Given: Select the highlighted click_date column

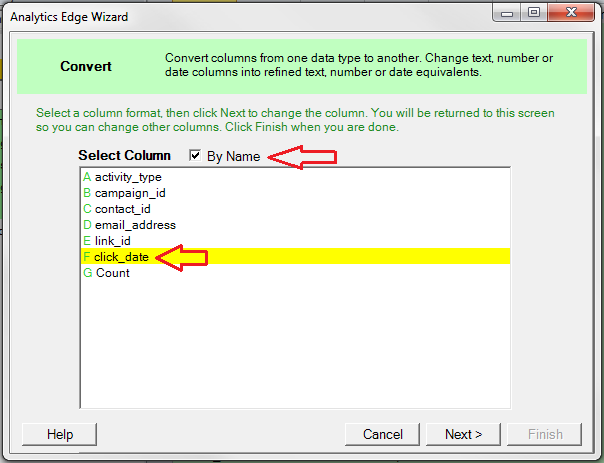Looking at the screenshot, I should 122,257.
